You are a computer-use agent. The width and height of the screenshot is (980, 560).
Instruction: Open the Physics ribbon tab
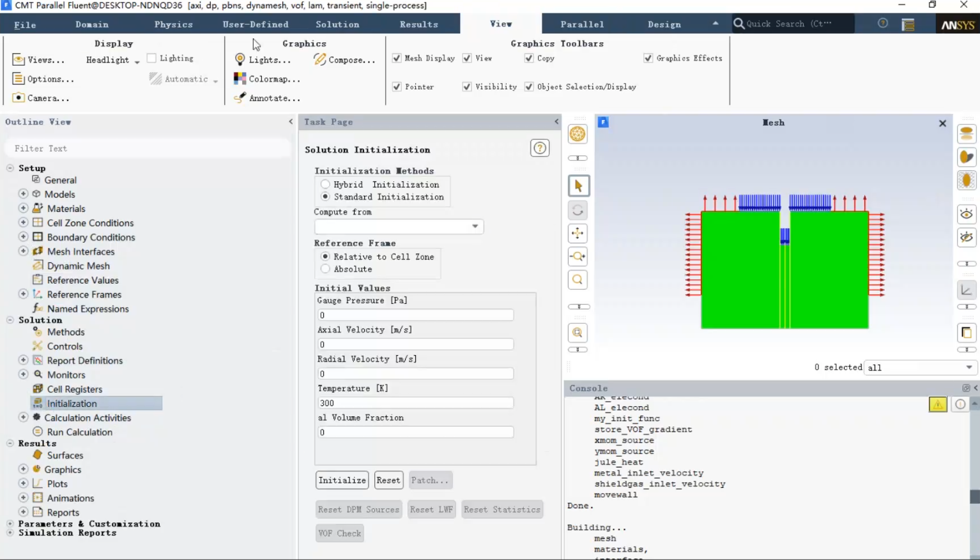(173, 24)
